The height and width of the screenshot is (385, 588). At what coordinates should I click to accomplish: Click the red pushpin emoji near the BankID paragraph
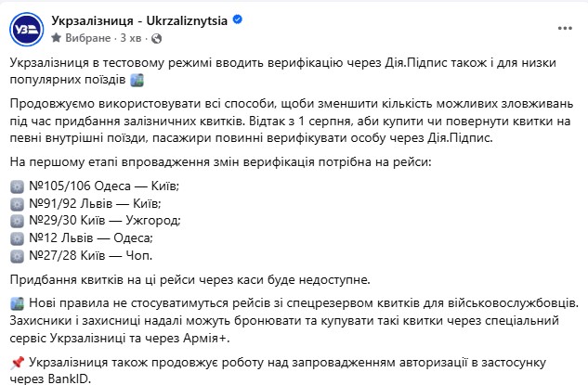(18, 361)
